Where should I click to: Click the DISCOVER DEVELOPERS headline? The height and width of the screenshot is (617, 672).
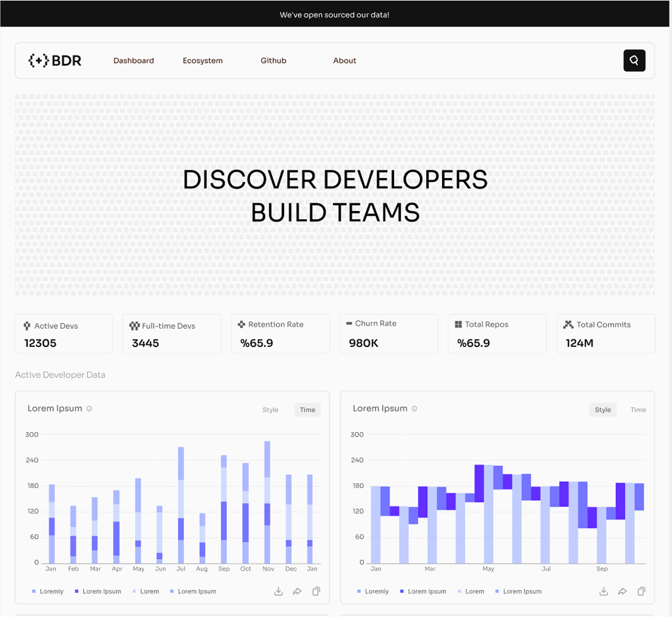click(x=335, y=180)
